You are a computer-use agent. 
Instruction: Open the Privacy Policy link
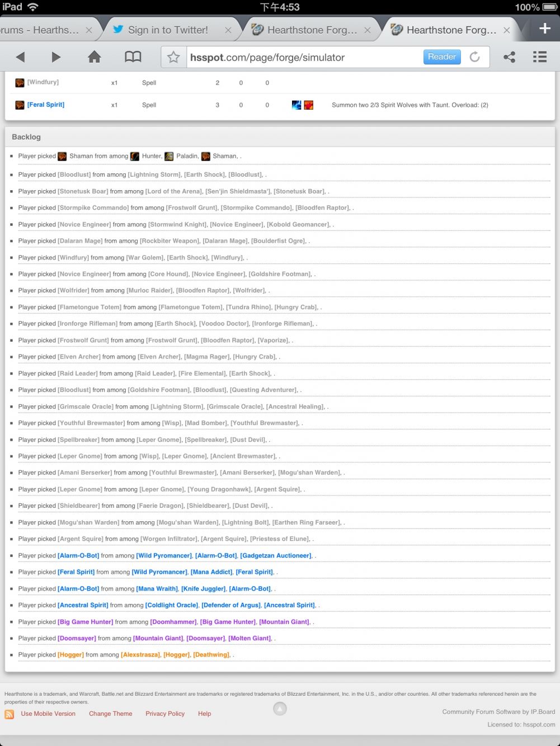[165, 714]
